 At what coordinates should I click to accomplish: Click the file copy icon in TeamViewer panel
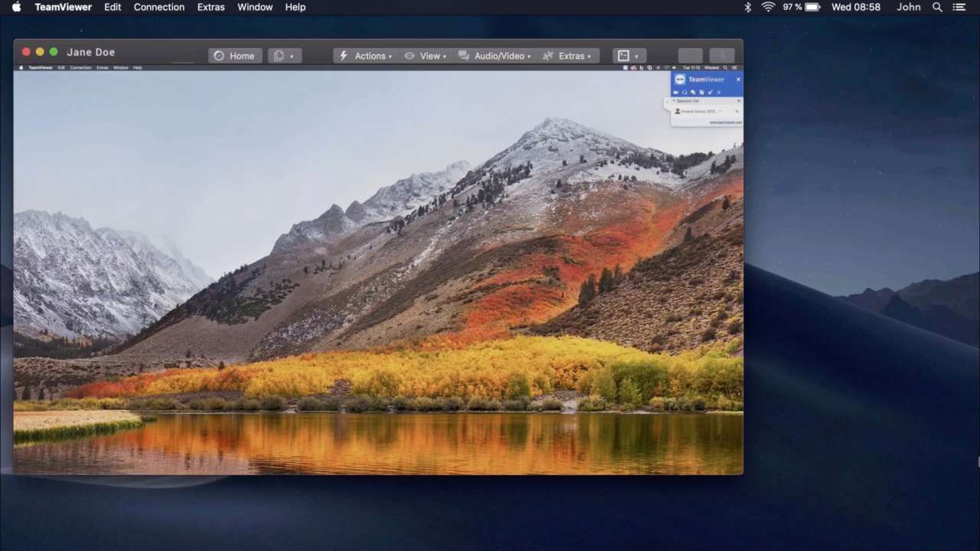click(x=701, y=93)
